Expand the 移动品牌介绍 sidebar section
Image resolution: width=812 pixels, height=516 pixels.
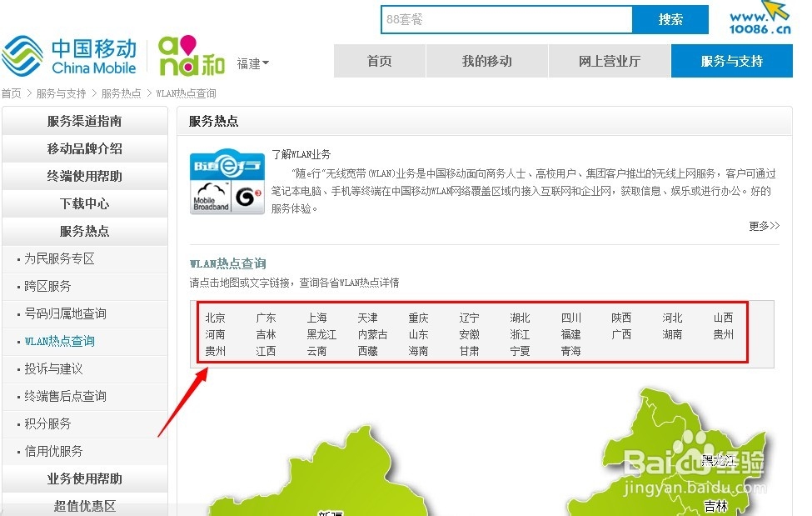pos(84,149)
